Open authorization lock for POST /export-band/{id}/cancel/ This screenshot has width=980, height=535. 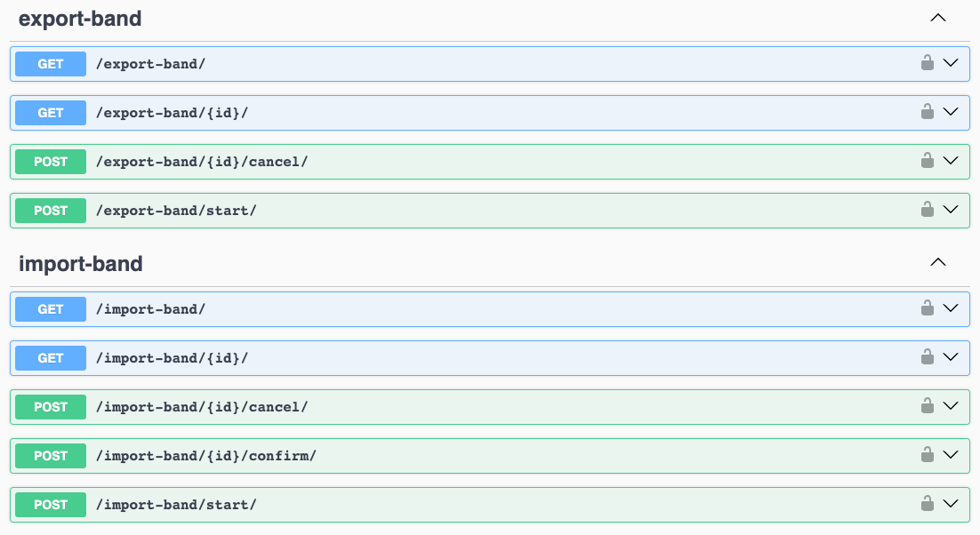[927, 161]
